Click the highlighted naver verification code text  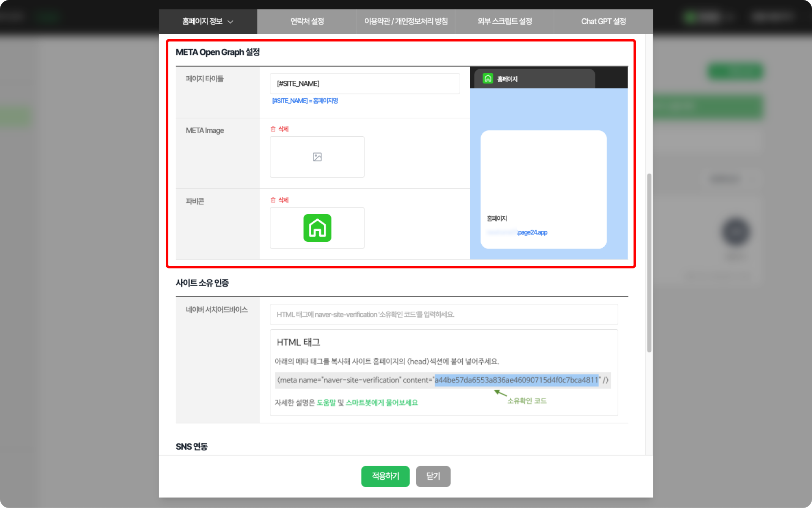pos(516,380)
